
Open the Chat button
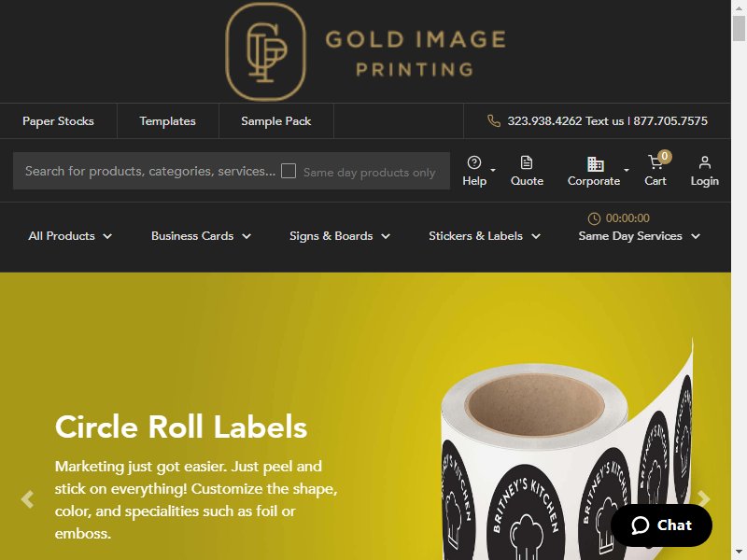(661, 525)
